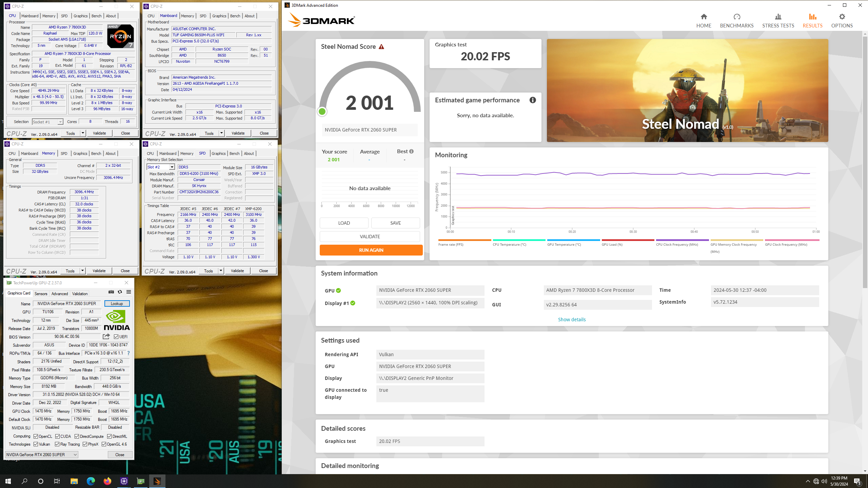
Task: Toggle DirectCompute checkbox in GPU-Z
Action: coord(77,436)
